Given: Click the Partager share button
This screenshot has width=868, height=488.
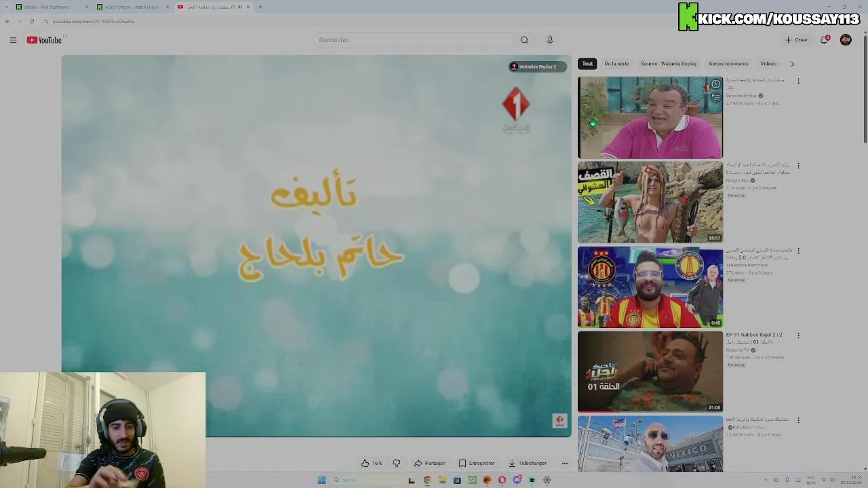Looking at the screenshot, I should (x=430, y=463).
